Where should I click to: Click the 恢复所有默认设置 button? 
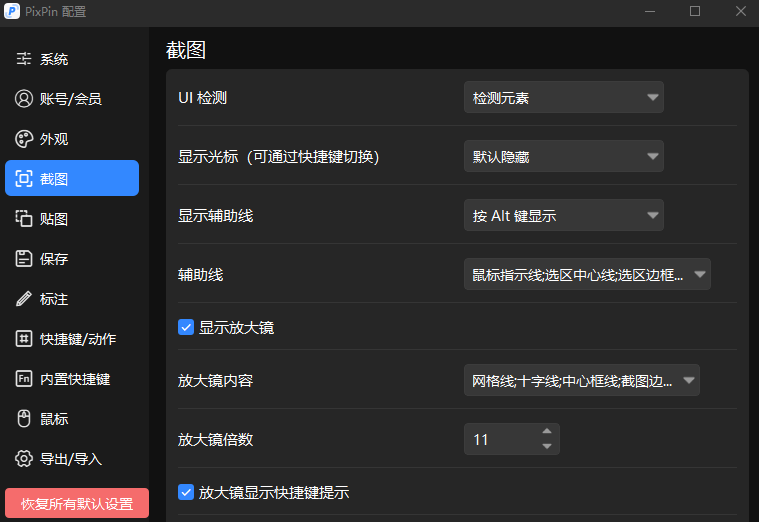pyautogui.click(x=77, y=503)
